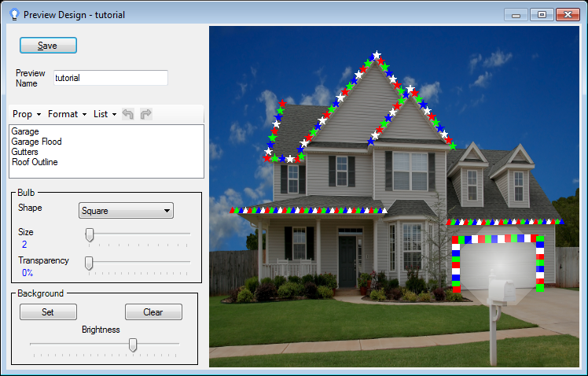The height and width of the screenshot is (376, 588).
Task: Maximize the Preview Design window
Action: 541,14
